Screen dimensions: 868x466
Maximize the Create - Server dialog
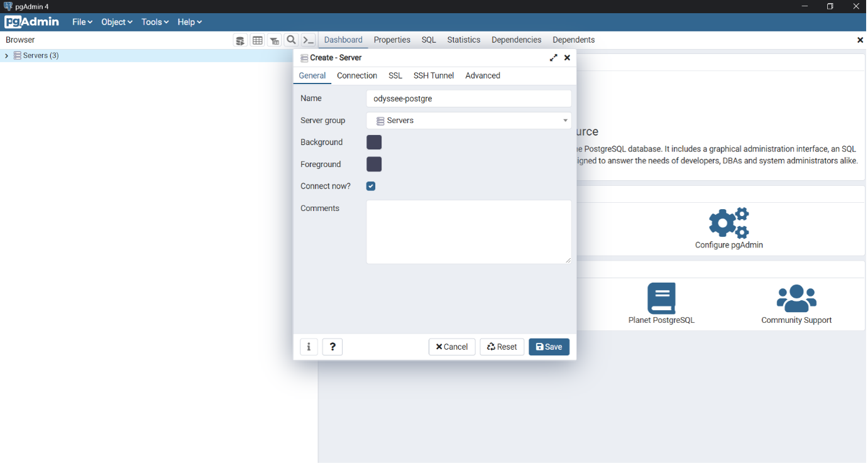pyautogui.click(x=554, y=58)
